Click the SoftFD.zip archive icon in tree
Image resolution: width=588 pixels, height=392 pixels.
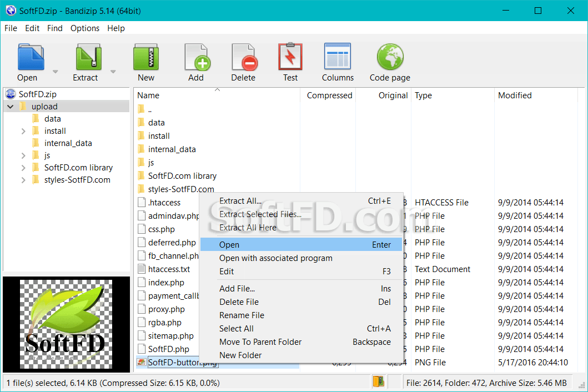click(x=11, y=94)
